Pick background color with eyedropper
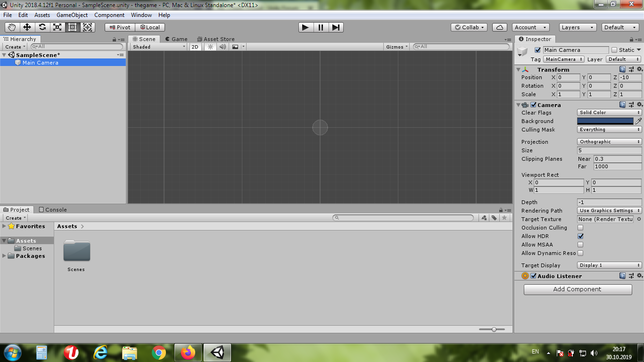Viewport: 644px width, 362px height. coord(638,121)
